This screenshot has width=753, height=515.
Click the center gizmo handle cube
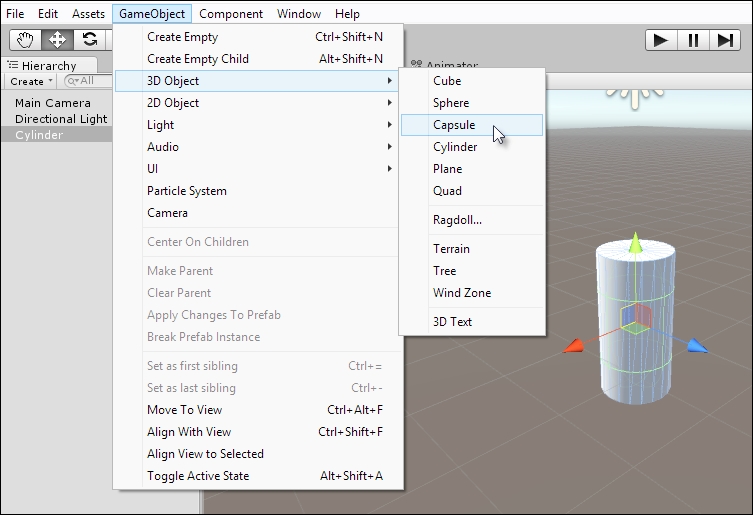tap(635, 319)
